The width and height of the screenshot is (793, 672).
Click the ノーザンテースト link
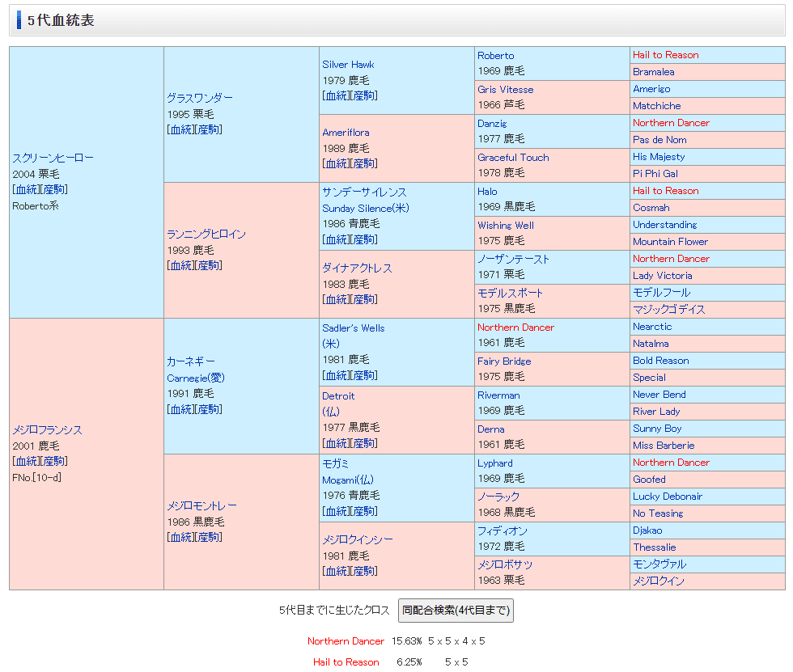tap(513, 260)
